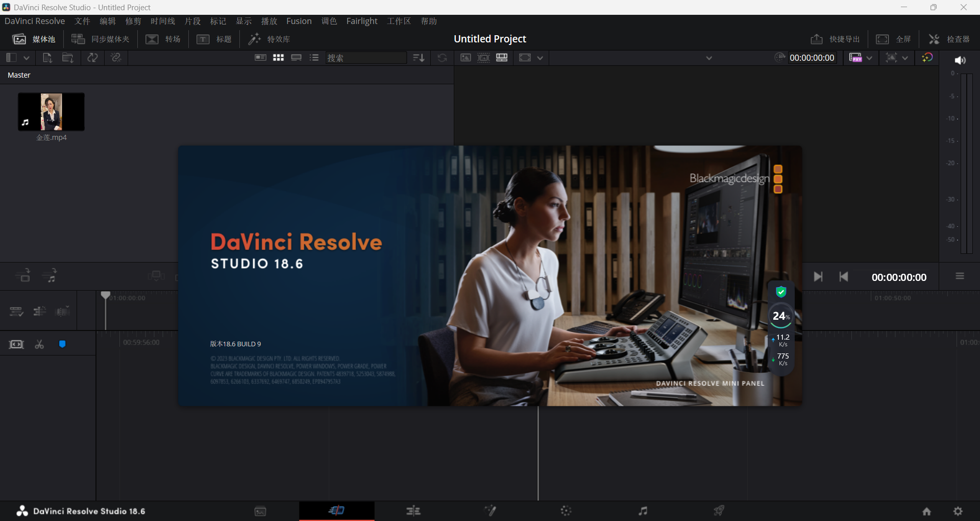The width and height of the screenshot is (980, 521).
Task: Select timeline viewer mode icon
Action: (x=502, y=58)
